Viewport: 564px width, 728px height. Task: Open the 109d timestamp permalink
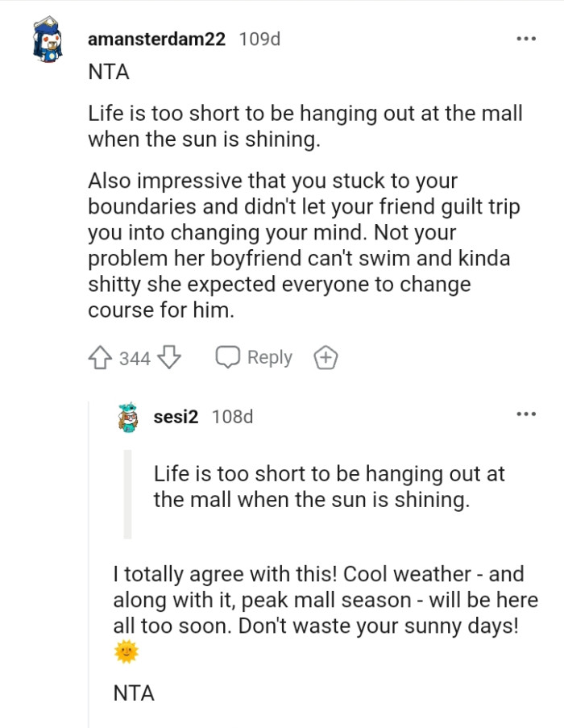pyautogui.click(x=259, y=40)
